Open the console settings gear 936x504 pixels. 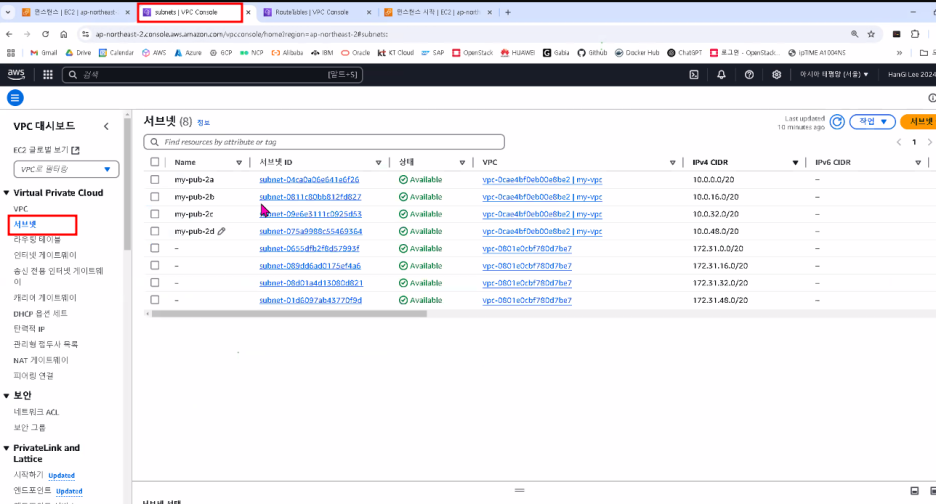pyautogui.click(x=777, y=75)
